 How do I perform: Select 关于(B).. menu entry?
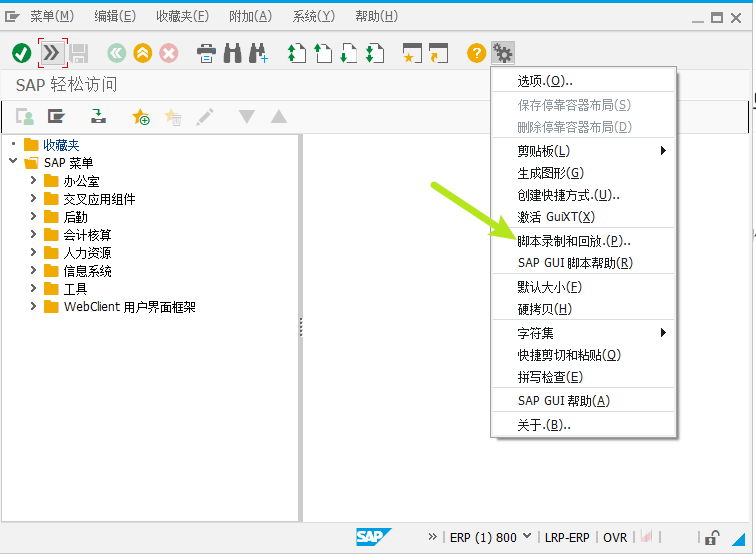[x=583, y=425]
